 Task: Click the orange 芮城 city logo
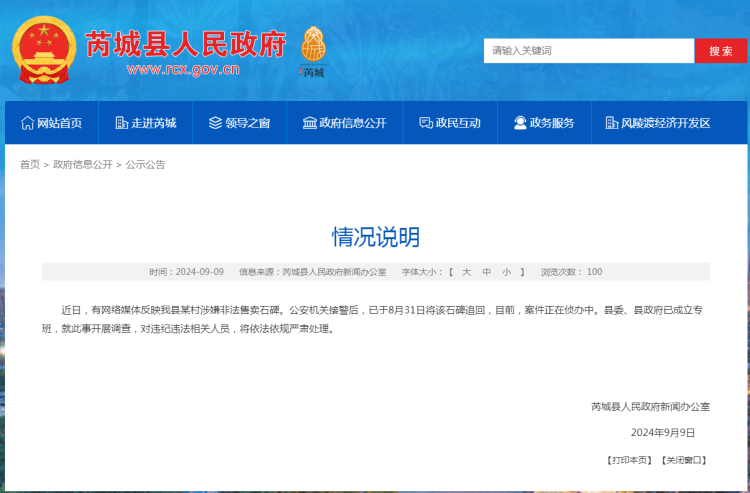point(313,50)
